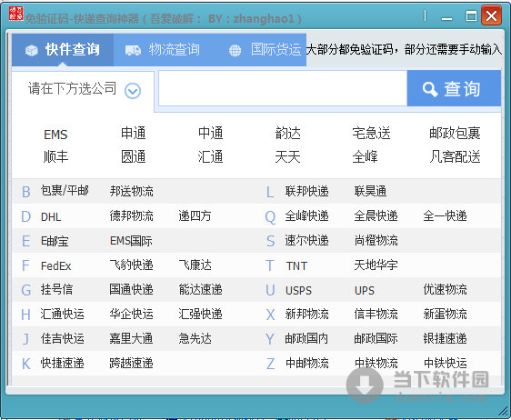Image resolution: width=511 pixels, height=420 pixels.
Task: Pick DHL in the D row
Action: click(x=51, y=217)
